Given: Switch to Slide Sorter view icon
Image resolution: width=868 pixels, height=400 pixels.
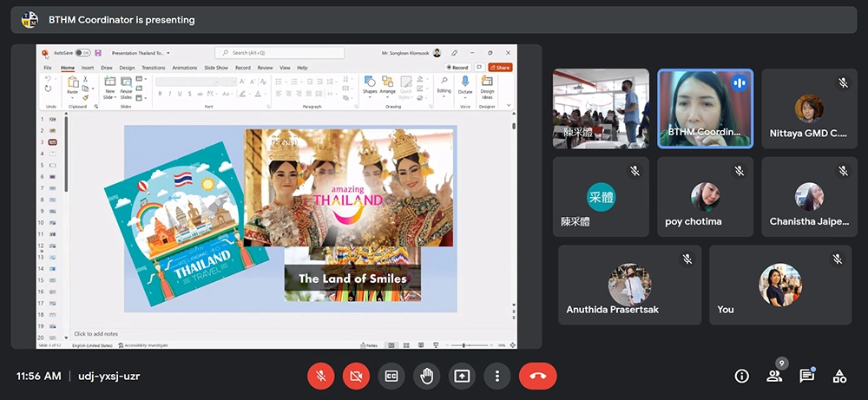Looking at the screenshot, I should click(x=406, y=345).
